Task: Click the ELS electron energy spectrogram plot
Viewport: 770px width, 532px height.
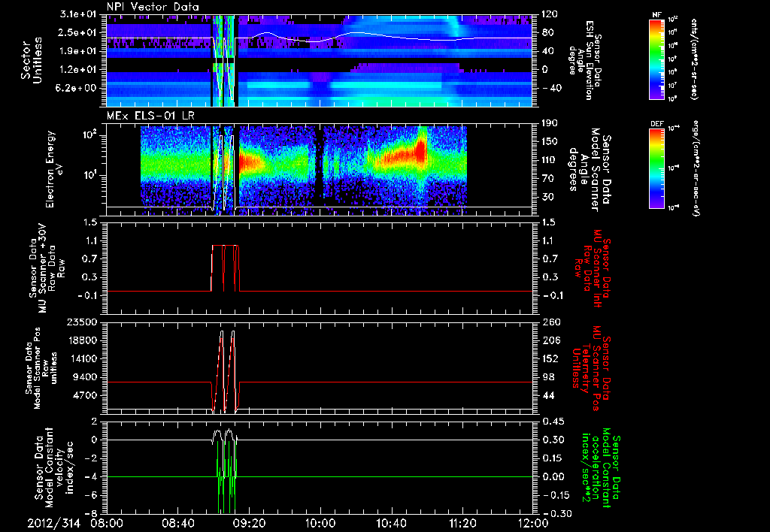Action: [320, 169]
